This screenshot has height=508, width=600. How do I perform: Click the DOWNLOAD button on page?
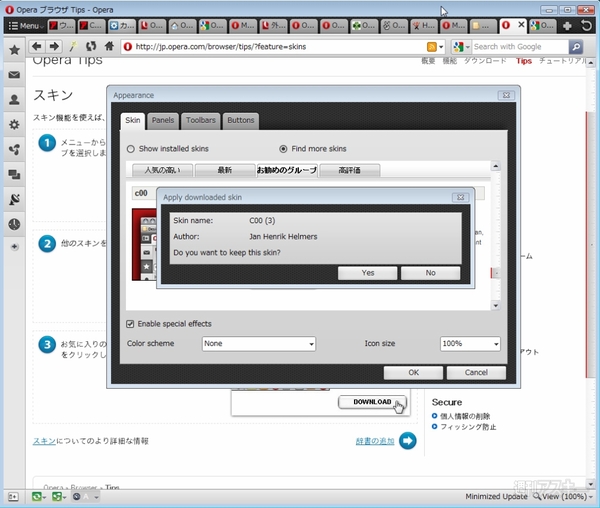coord(372,402)
